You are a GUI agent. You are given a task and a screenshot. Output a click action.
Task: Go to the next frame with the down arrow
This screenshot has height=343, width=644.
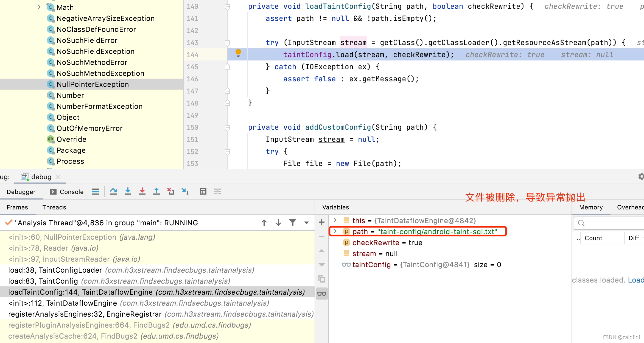(x=278, y=223)
